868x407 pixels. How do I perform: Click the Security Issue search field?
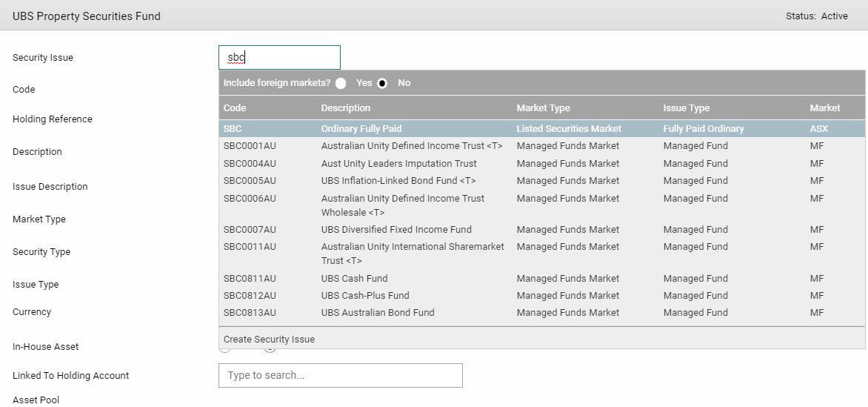pyautogui.click(x=279, y=58)
